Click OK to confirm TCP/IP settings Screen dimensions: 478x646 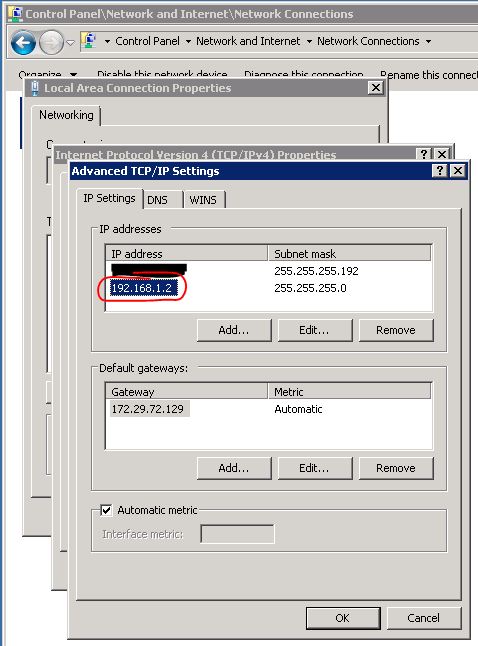pos(342,618)
